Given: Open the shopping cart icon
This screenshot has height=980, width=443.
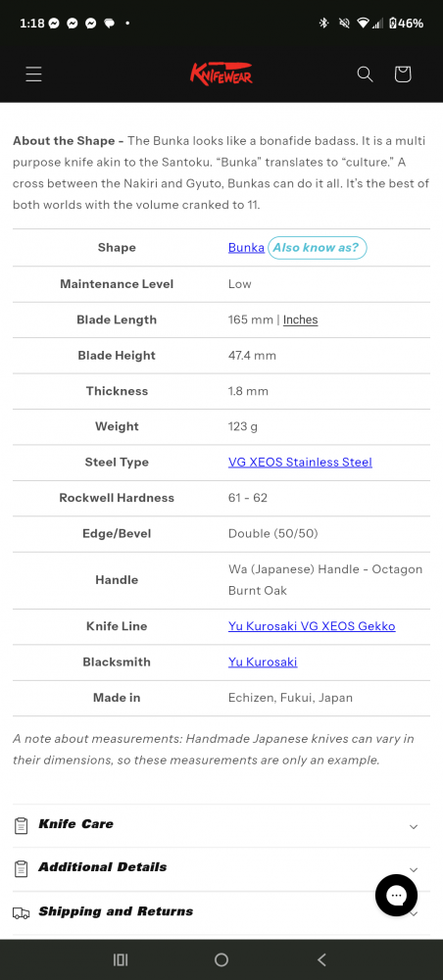Looking at the screenshot, I should pos(403,73).
